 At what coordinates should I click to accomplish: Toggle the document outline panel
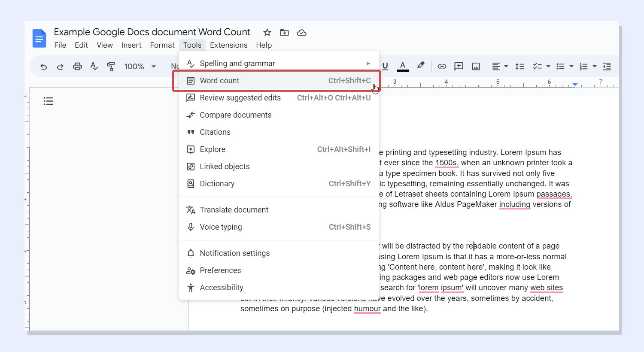(x=48, y=101)
